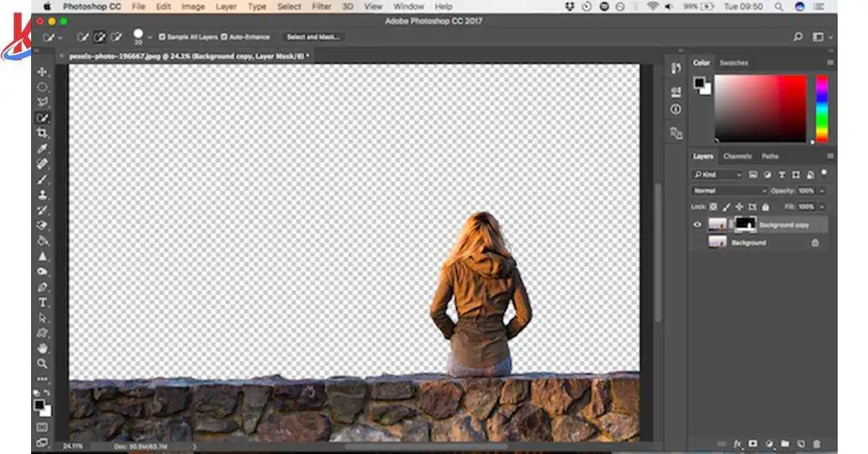Switch to the Channels tab

point(737,156)
